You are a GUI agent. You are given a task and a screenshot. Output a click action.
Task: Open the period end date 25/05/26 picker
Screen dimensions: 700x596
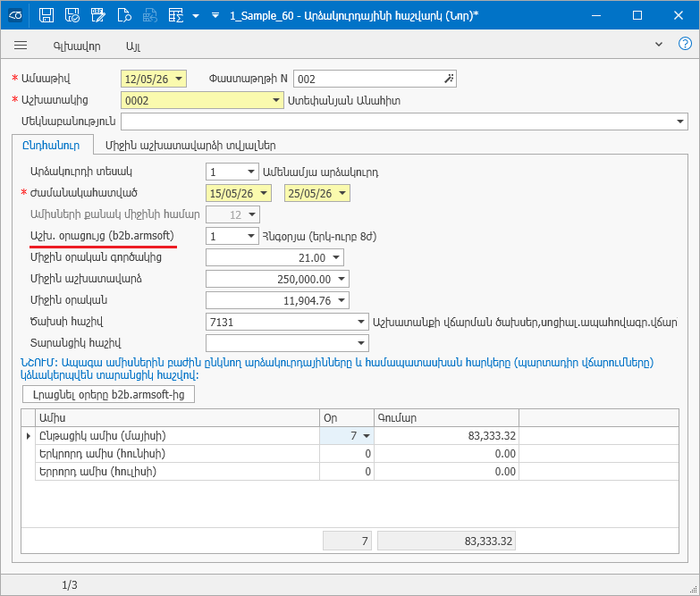[342, 193]
